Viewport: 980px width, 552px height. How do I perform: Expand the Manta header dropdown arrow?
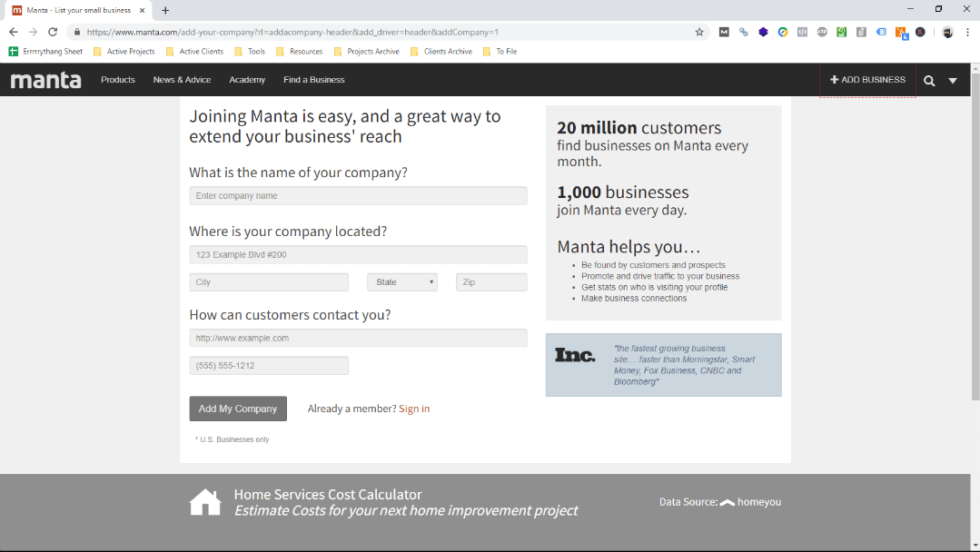point(952,81)
